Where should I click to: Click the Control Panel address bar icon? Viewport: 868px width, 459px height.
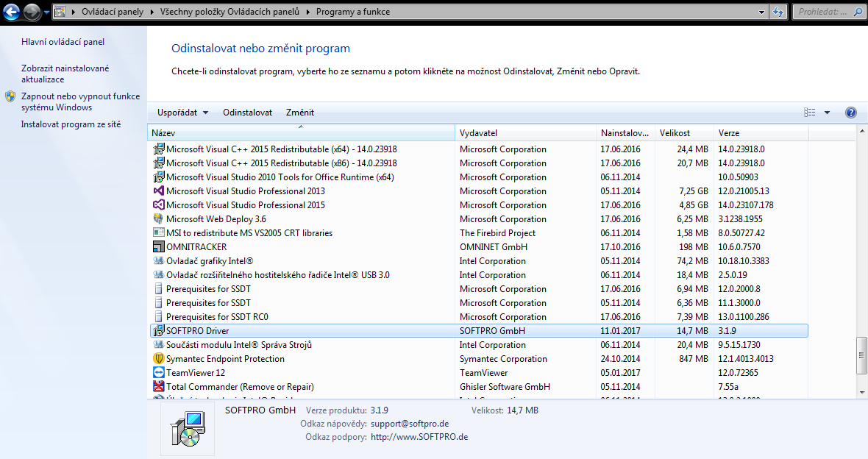coord(60,12)
